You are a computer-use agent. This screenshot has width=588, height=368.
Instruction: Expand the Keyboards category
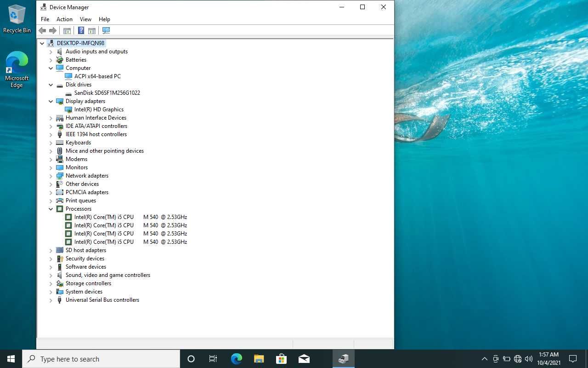pos(51,143)
